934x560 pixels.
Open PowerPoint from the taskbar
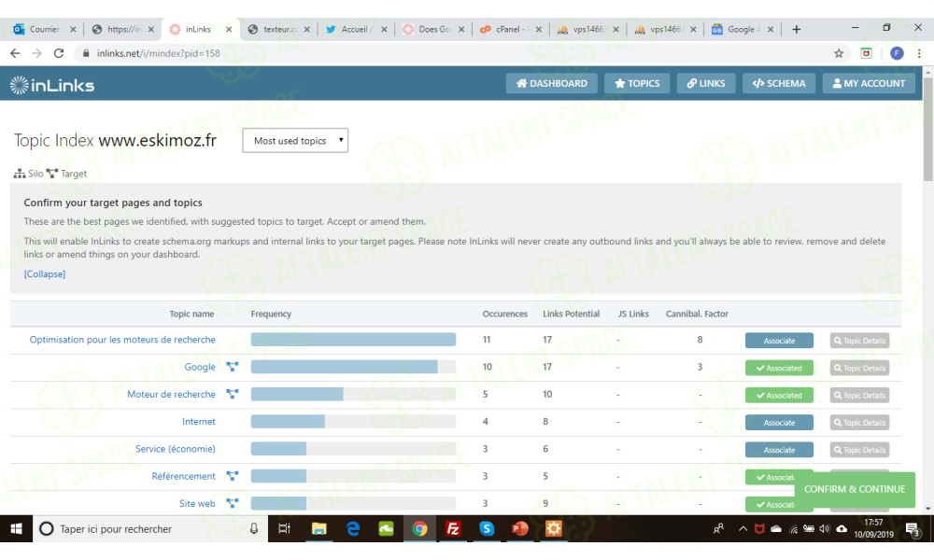coord(520,528)
